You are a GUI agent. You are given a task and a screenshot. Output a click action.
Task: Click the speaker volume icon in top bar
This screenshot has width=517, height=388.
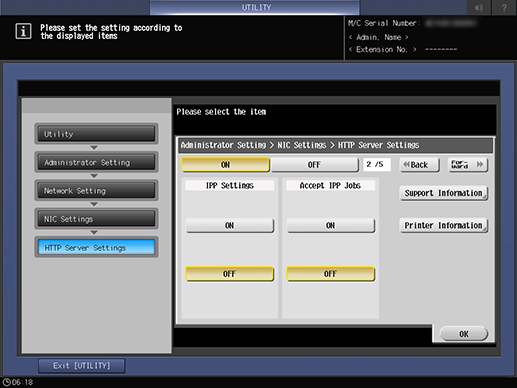point(479,7)
